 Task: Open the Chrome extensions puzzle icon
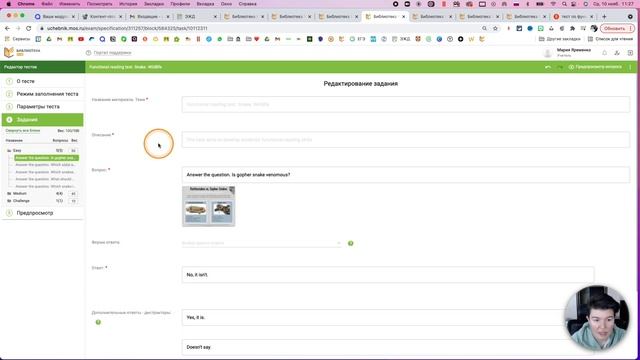(572, 28)
